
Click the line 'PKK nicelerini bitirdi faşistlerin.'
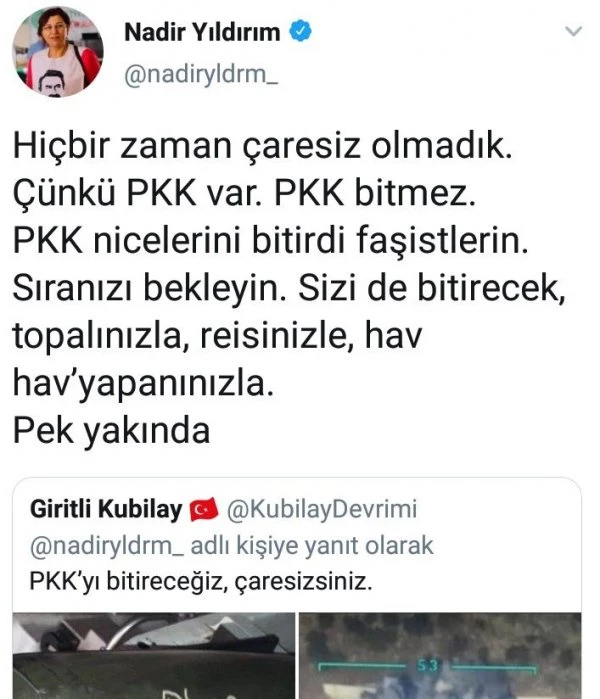[x=271, y=240]
